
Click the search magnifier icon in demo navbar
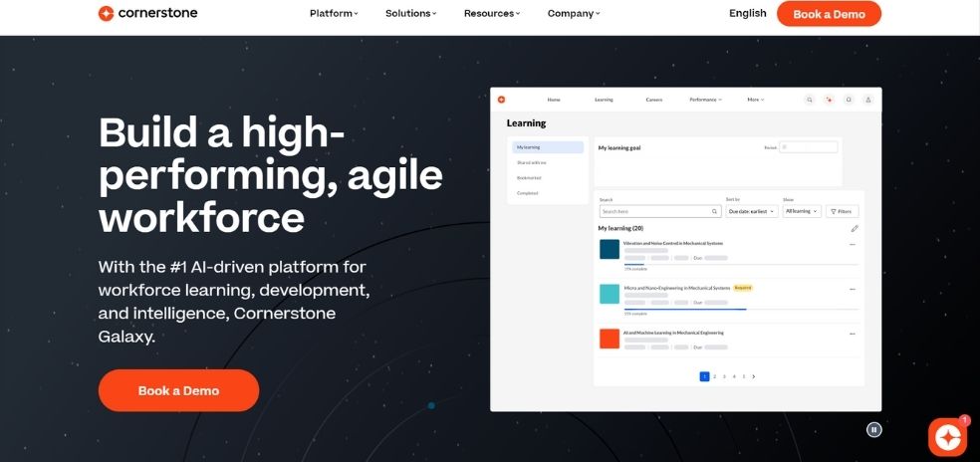click(810, 100)
